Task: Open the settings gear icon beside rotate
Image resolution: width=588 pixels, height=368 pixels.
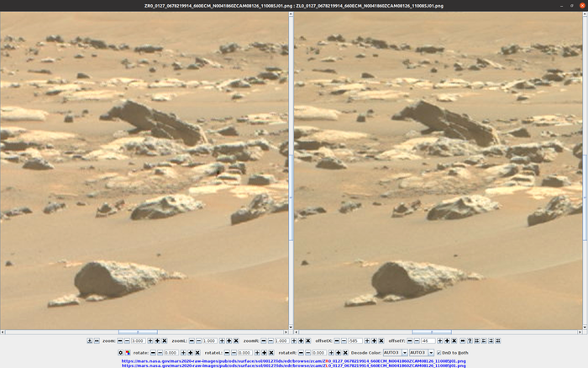Action: 120,352
